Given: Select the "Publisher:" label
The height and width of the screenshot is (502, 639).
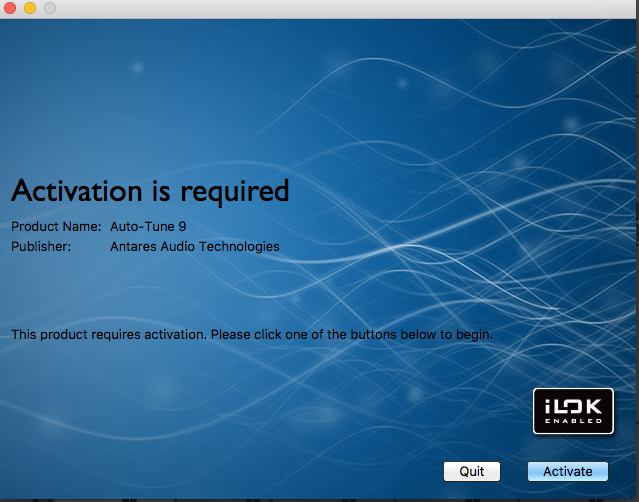Looking at the screenshot, I should tap(41, 246).
